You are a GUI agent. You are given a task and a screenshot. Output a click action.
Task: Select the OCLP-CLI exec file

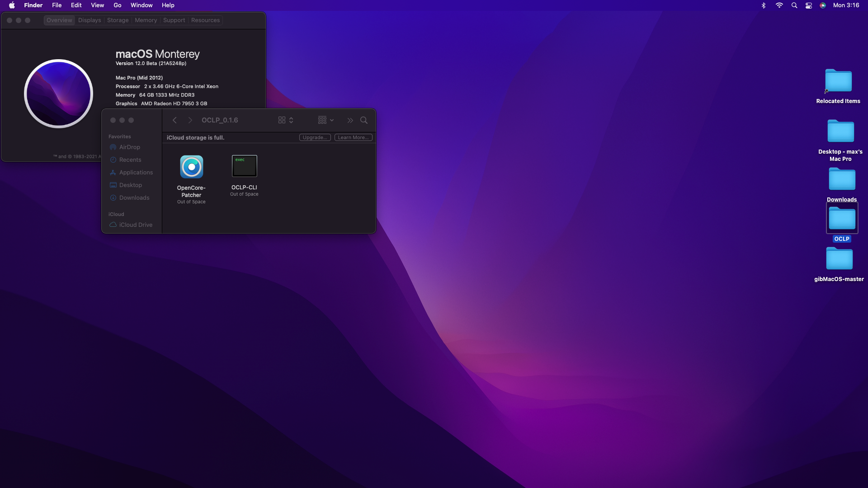(x=244, y=166)
